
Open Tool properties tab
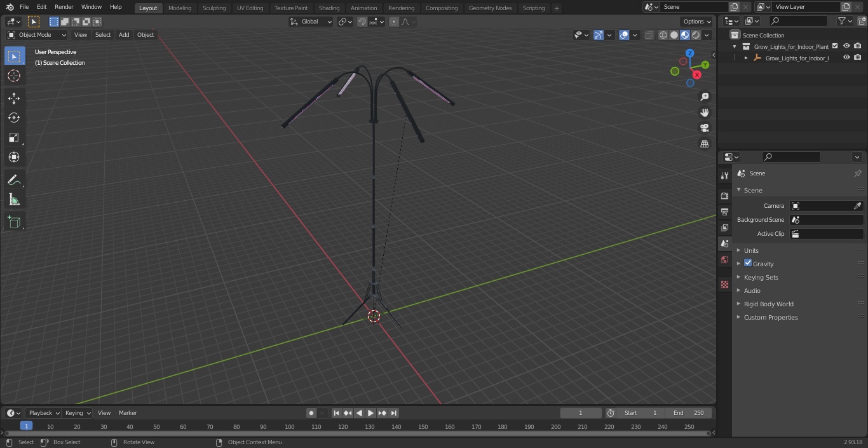[x=724, y=175]
